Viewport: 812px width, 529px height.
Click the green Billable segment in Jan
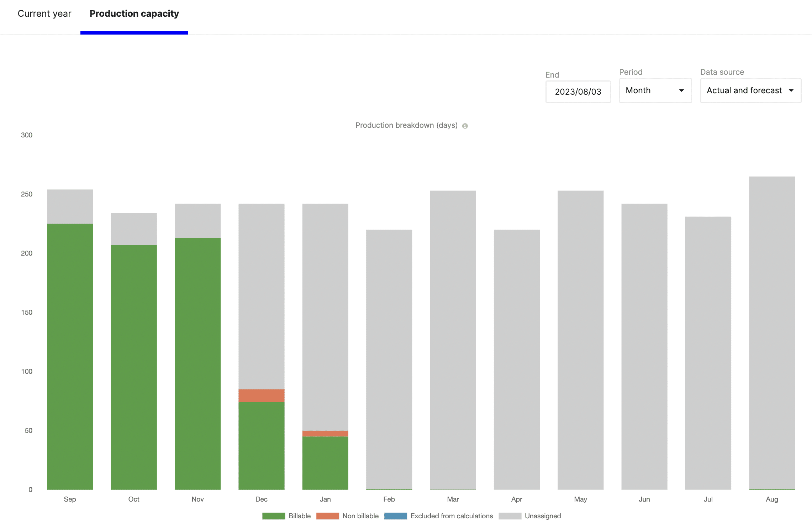click(x=325, y=463)
